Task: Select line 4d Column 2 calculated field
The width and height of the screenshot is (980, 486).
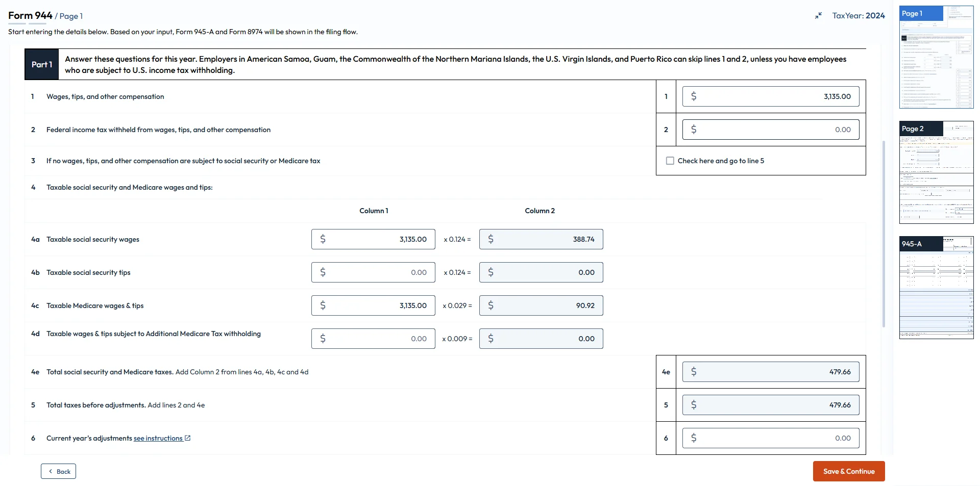Action: pyautogui.click(x=541, y=339)
